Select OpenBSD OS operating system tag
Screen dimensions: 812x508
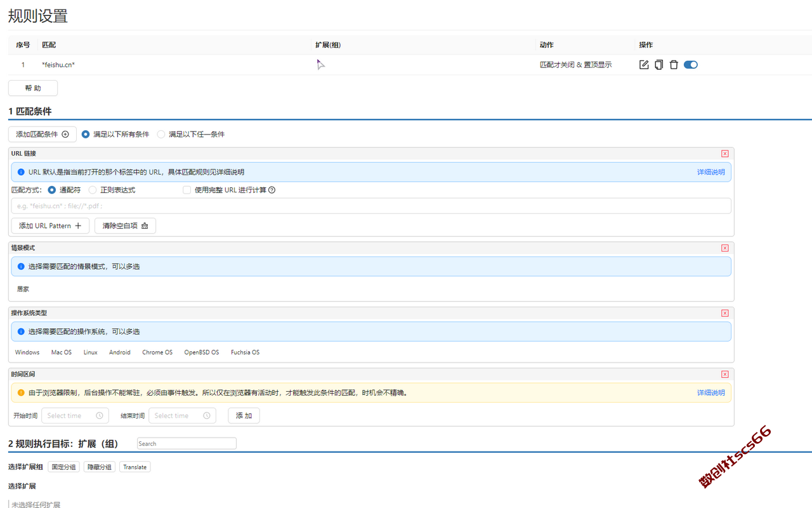tap(202, 352)
